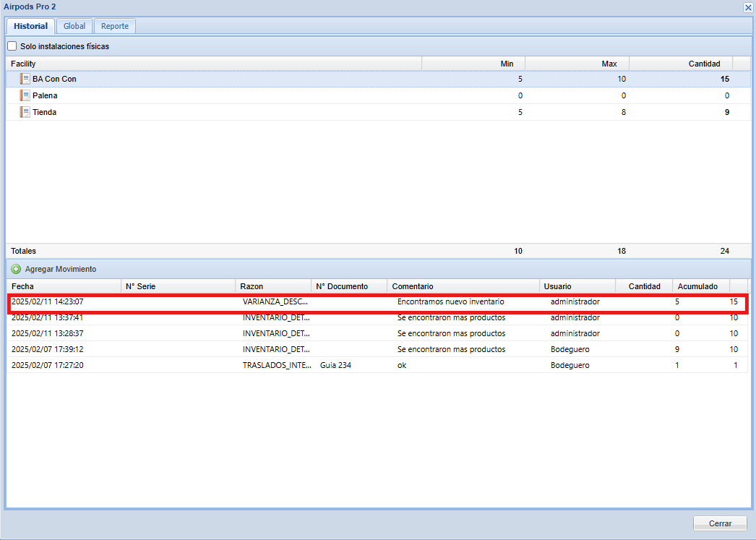Click administrador in the 14:23:07 row
This screenshot has width=756, height=540.
tap(575, 302)
